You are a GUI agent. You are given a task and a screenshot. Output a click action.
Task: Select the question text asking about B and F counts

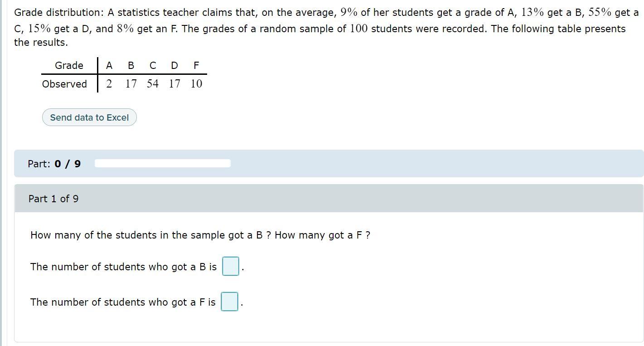coord(200,235)
